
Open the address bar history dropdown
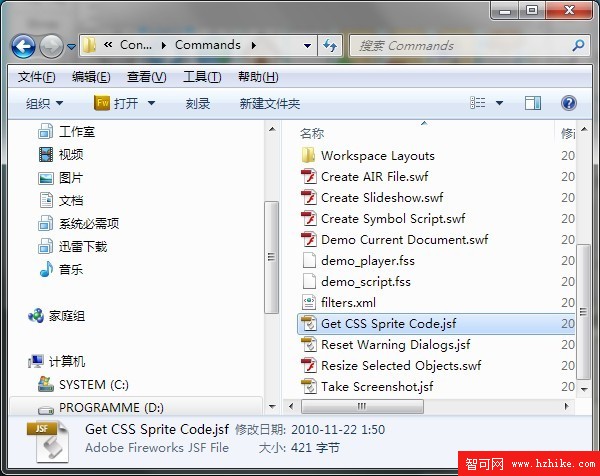tap(307, 46)
